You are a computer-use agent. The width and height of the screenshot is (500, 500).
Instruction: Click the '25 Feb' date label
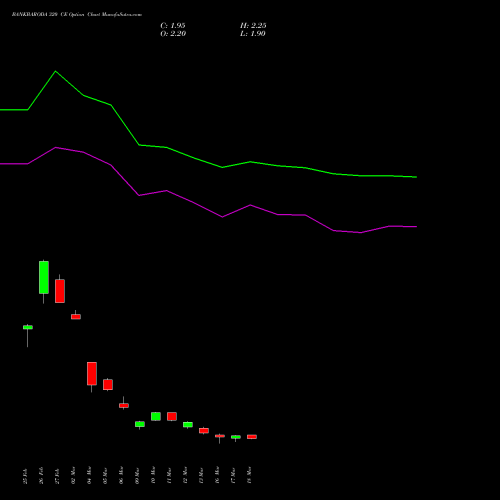26,476
